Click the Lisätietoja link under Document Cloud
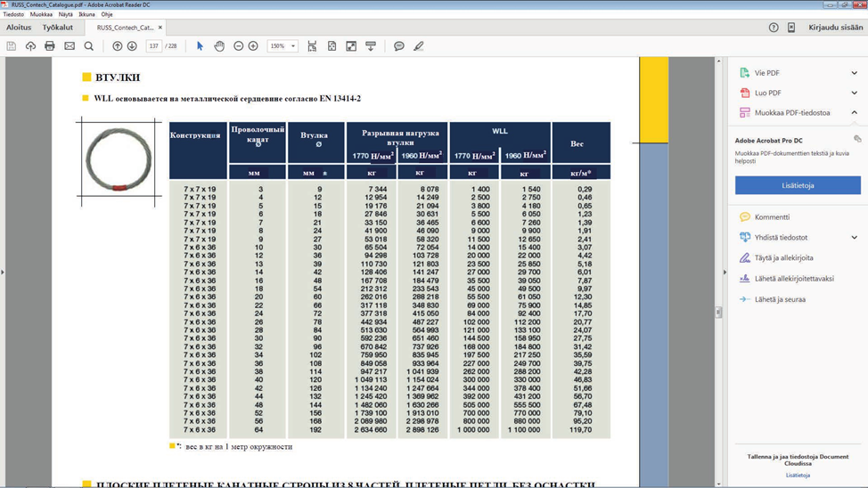Image resolution: width=868 pixels, height=488 pixels. (798, 476)
